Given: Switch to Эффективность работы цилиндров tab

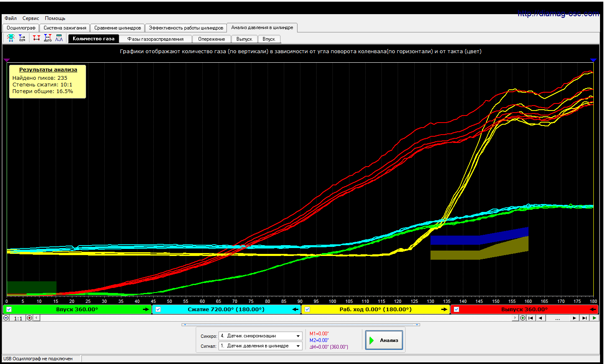Looking at the screenshot, I should tap(186, 28).
